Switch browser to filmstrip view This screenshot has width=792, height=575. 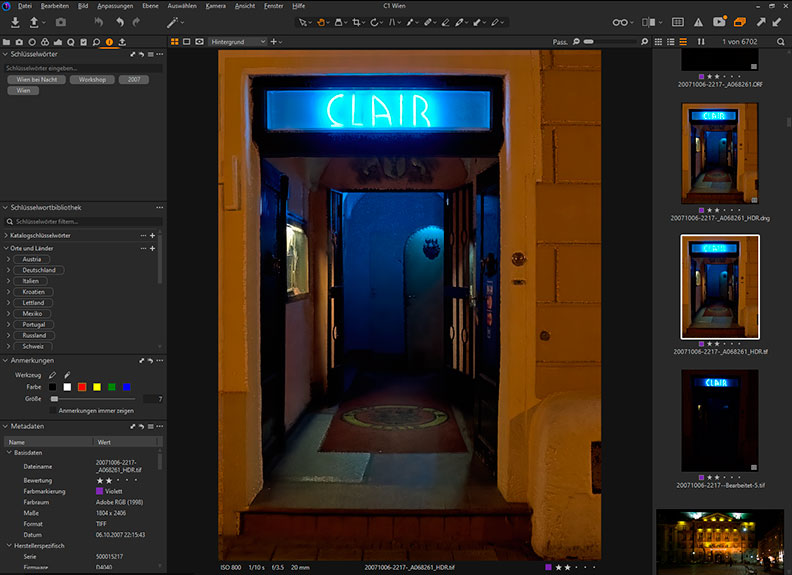(x=683, y=42)
